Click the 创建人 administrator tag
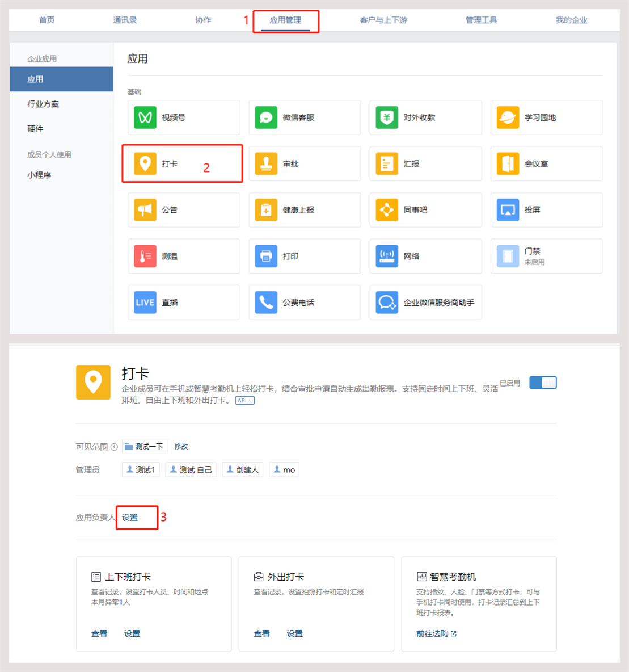Screen dimensions: 629x672 243,470
